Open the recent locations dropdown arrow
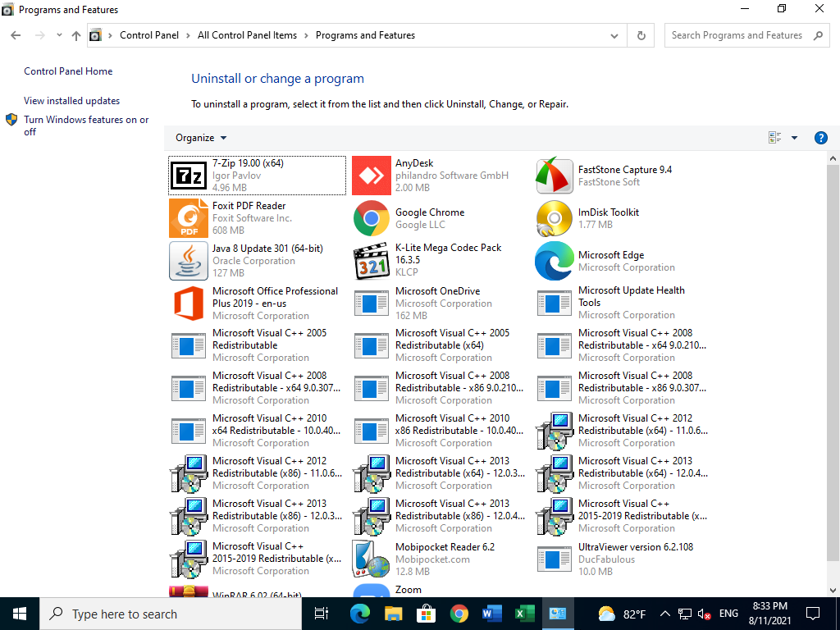 click(x=59, y=35)
